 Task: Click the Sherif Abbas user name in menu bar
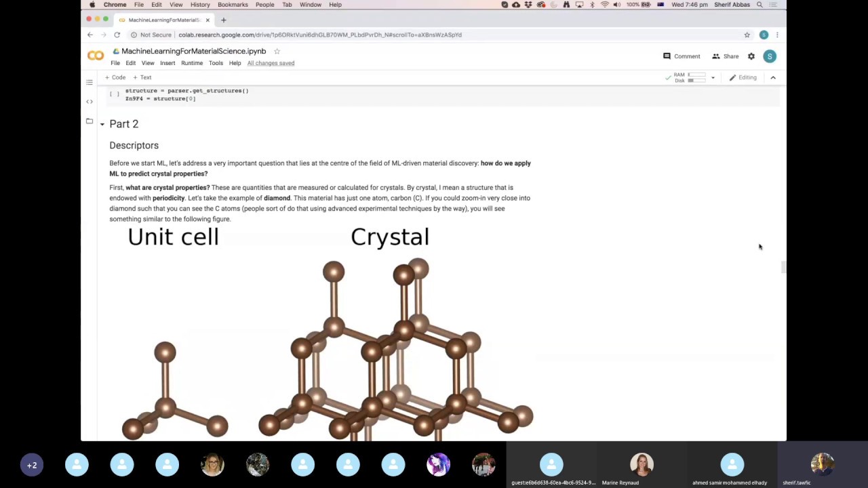(731, 5)
